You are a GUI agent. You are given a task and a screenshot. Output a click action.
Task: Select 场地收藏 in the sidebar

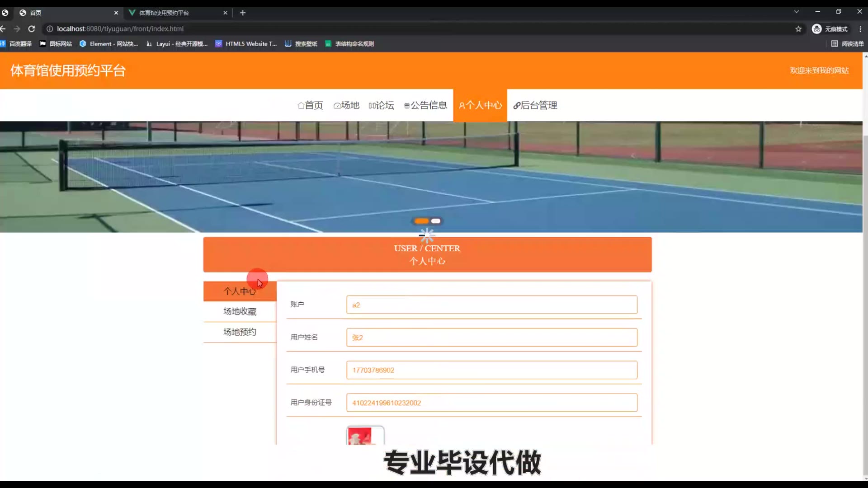click(240, 311)
